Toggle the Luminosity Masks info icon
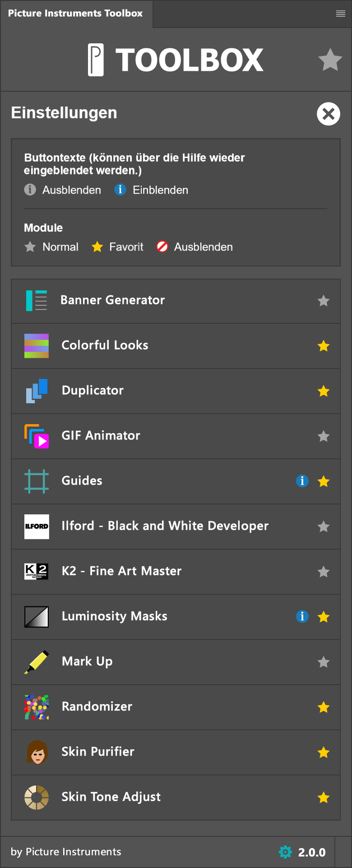 click(302, 617)
